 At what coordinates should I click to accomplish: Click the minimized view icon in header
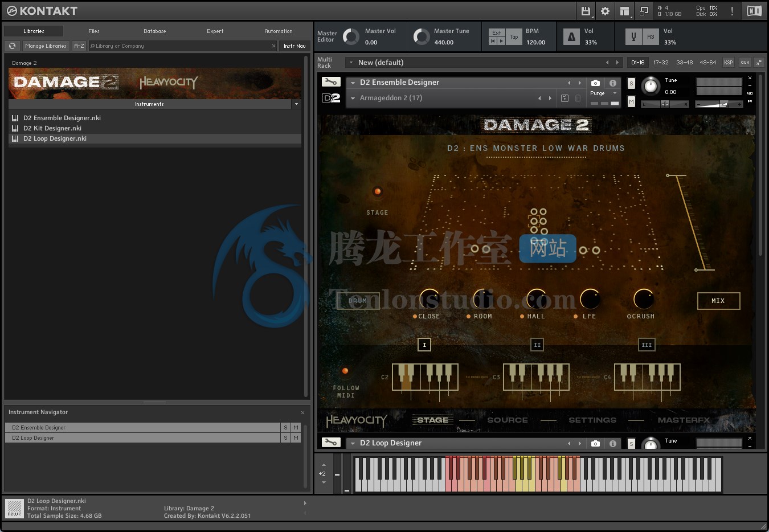click(x=644, y=11)
